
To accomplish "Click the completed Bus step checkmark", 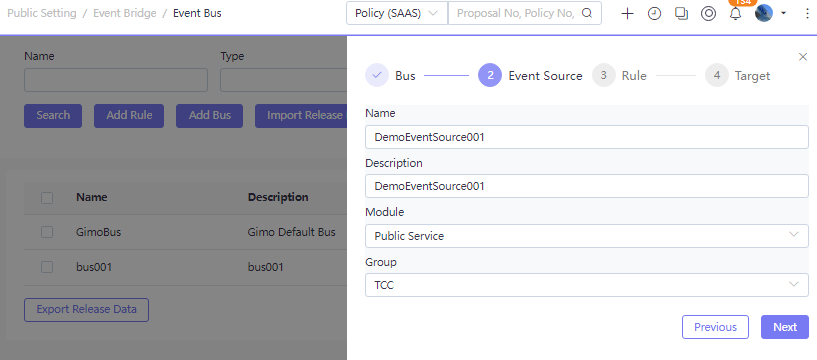I will [x=377, y=76].
